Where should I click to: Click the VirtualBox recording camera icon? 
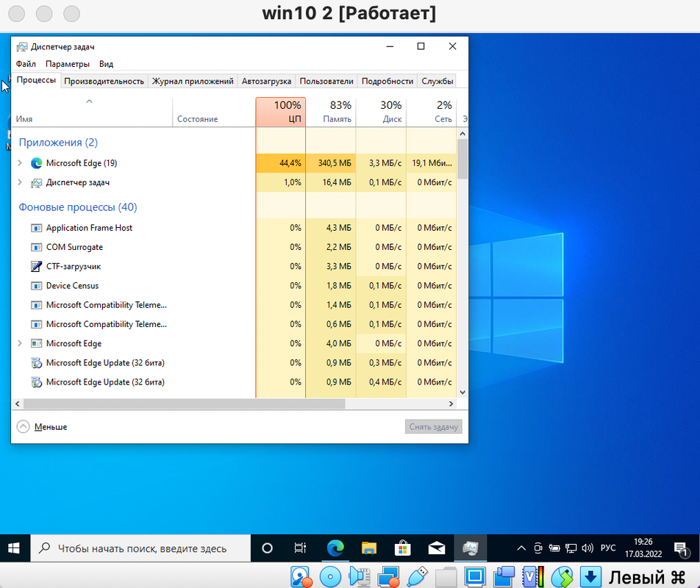coord(504,577)
